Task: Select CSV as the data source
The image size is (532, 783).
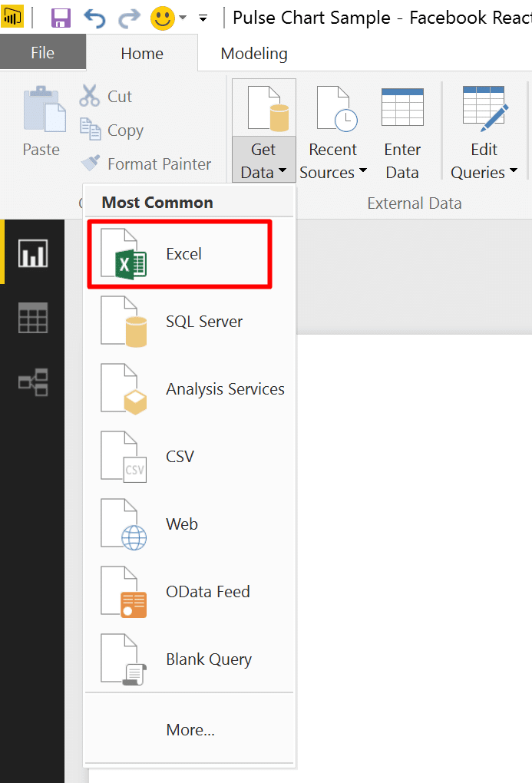Action: (190, 456)
